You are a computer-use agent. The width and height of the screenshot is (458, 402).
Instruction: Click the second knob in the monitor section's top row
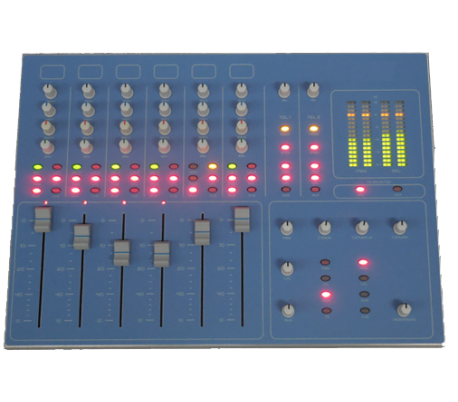(325, 228)
